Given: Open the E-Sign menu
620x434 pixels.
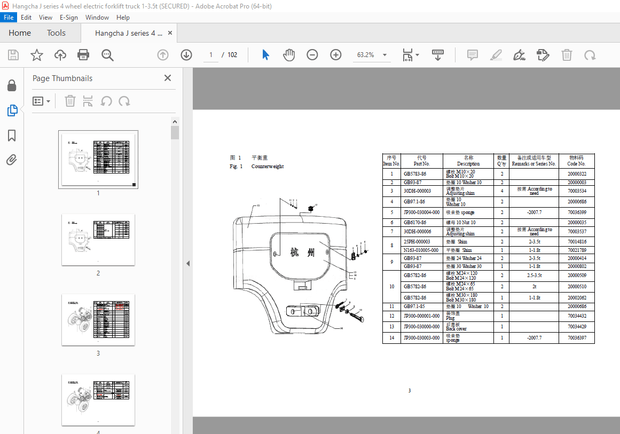Looking at the screenshot, I should click(x=69, y=17).
